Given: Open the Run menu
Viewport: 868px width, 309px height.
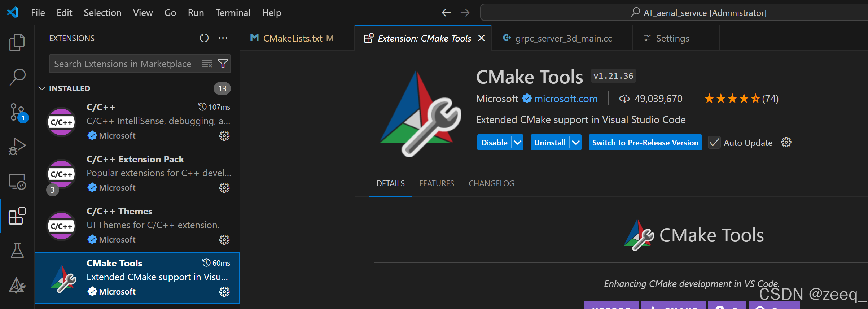Looking at the screenshot, I should (x=196, y=13).
